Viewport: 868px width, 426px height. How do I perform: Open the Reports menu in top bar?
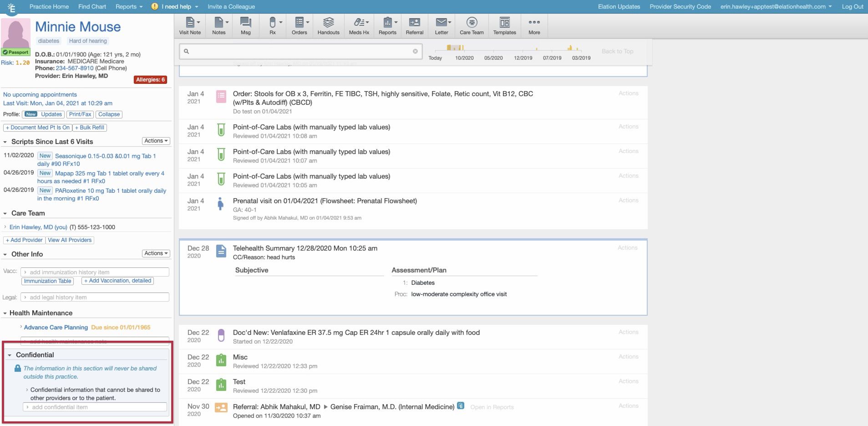click(129, 6)
